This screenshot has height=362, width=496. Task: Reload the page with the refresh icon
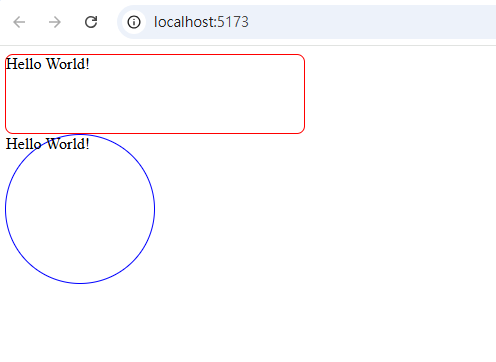click(91, 22)
